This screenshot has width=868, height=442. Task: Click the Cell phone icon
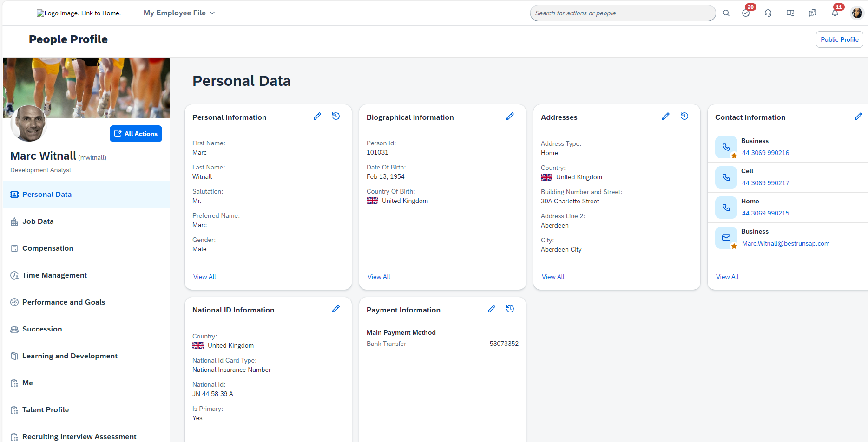726,177
